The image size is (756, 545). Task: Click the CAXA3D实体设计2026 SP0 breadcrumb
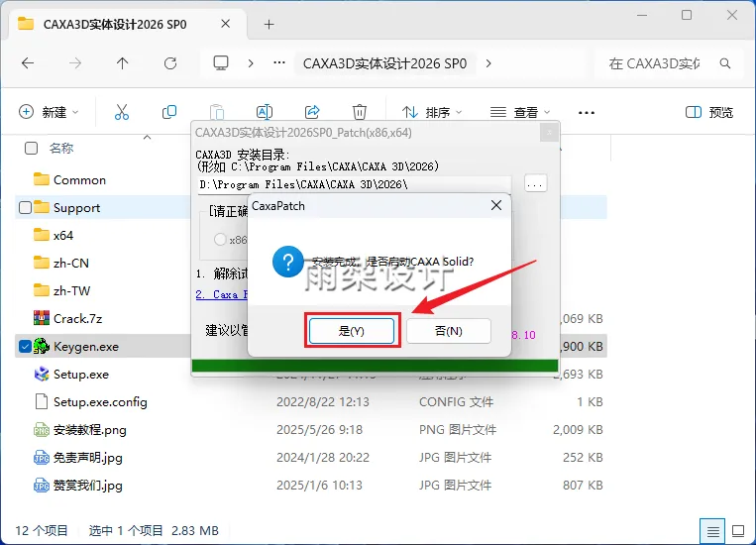[384, 63]
